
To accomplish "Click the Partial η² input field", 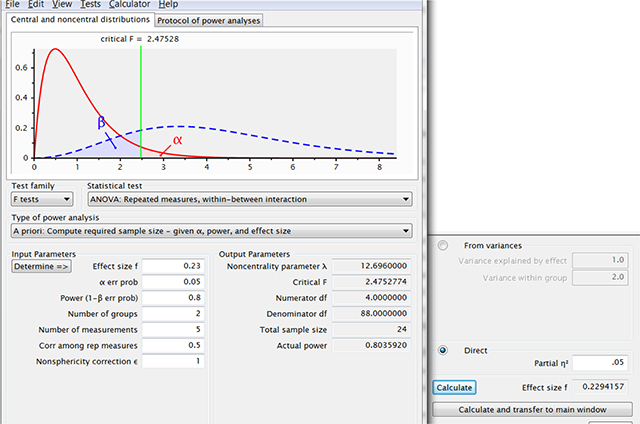I will pos(598,363).
